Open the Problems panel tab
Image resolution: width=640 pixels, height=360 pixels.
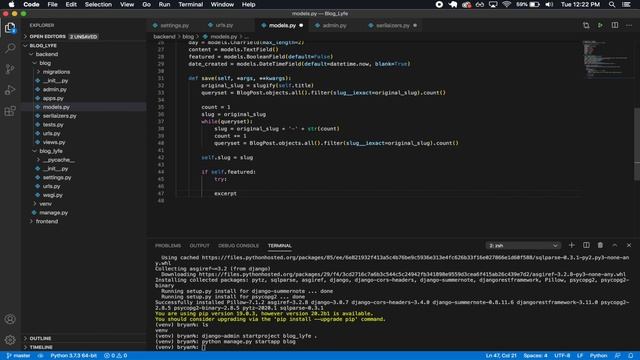point(168,246)
